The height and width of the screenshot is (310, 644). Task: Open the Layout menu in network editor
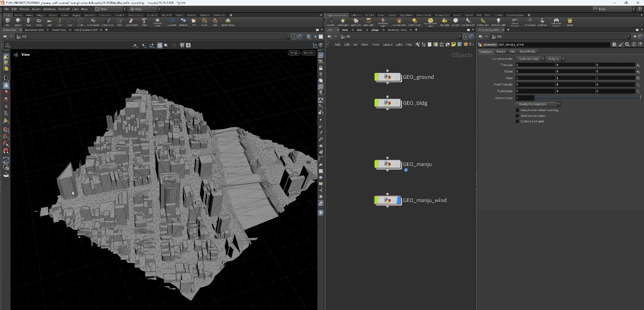(388, 44)
